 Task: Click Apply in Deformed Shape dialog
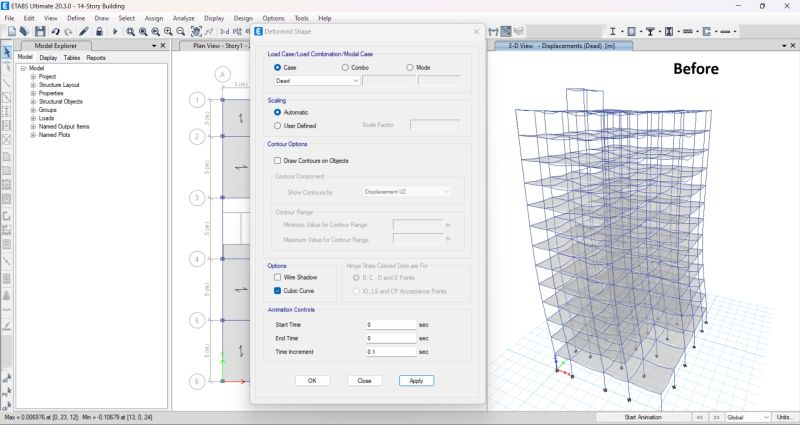(416, 381)
